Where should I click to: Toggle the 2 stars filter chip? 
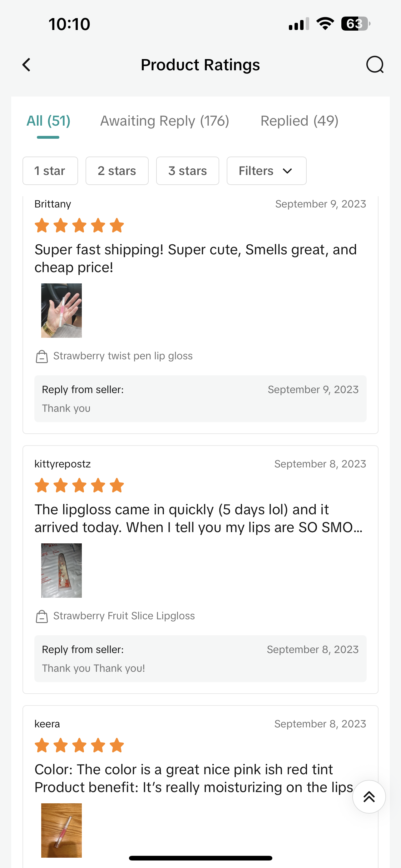pyautogui.click(x=117, y=171)
